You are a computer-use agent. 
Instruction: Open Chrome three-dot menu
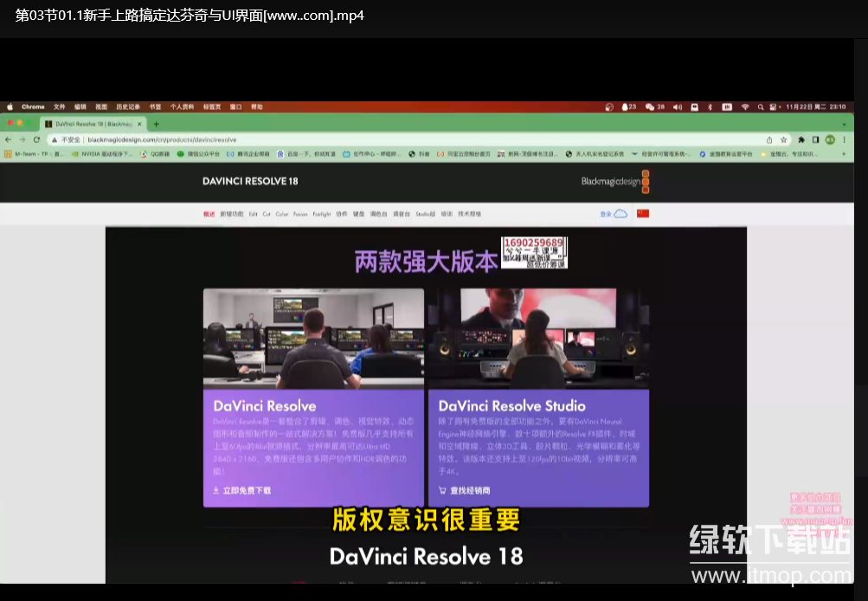(844, 139)
